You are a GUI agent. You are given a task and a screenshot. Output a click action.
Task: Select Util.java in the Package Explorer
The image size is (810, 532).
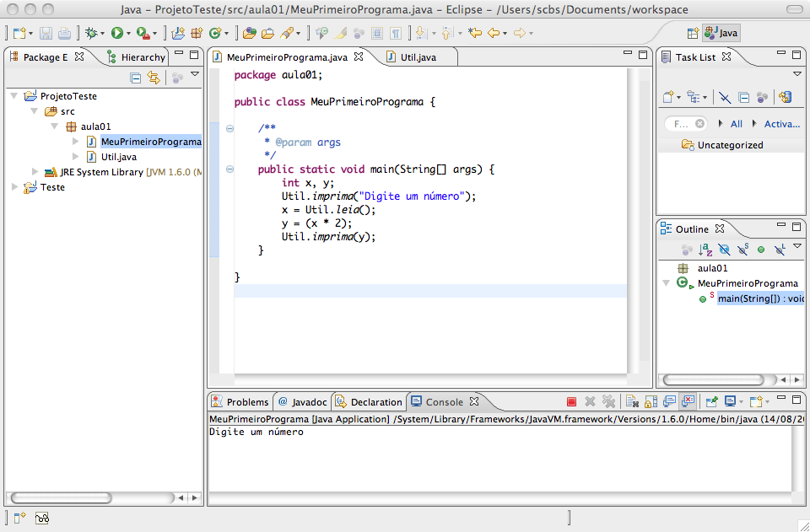pyautogui.click(x=118, y=157)
